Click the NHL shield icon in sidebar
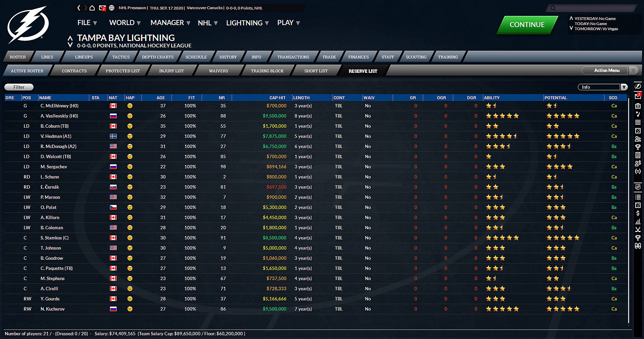The height and width of the screenshot is (339, 644). click(x=638, y=187)
